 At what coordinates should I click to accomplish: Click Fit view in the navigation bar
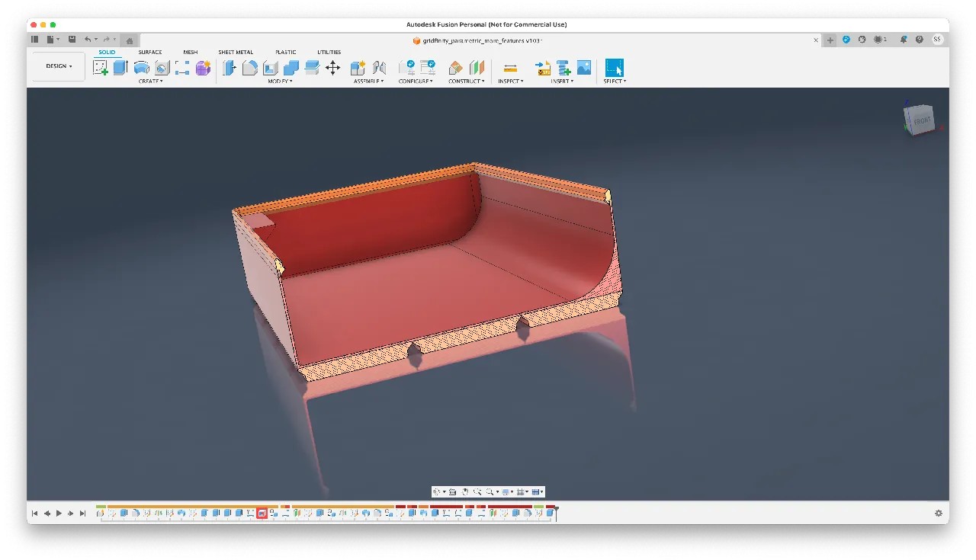(490, 491)
